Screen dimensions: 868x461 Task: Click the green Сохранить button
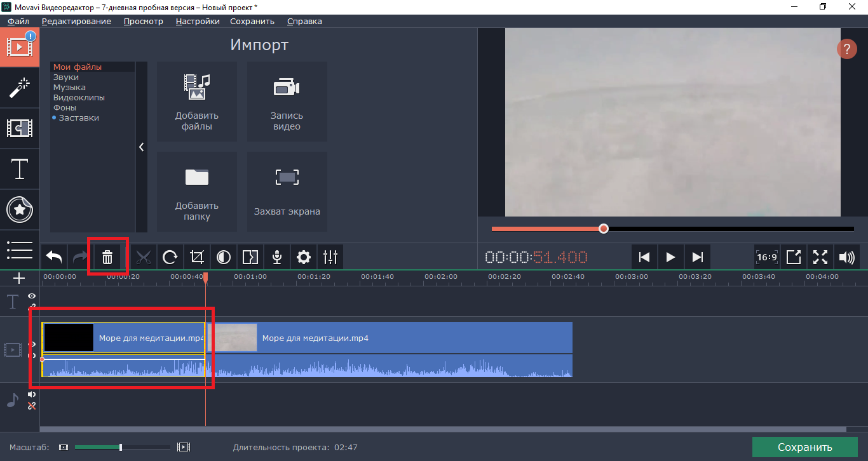point(804,447)
